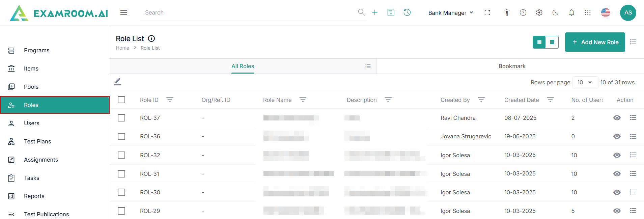This screenshot has height=219, width=644.
Task: Click ROL-30 role ID cell
Action: pos(150,192)
